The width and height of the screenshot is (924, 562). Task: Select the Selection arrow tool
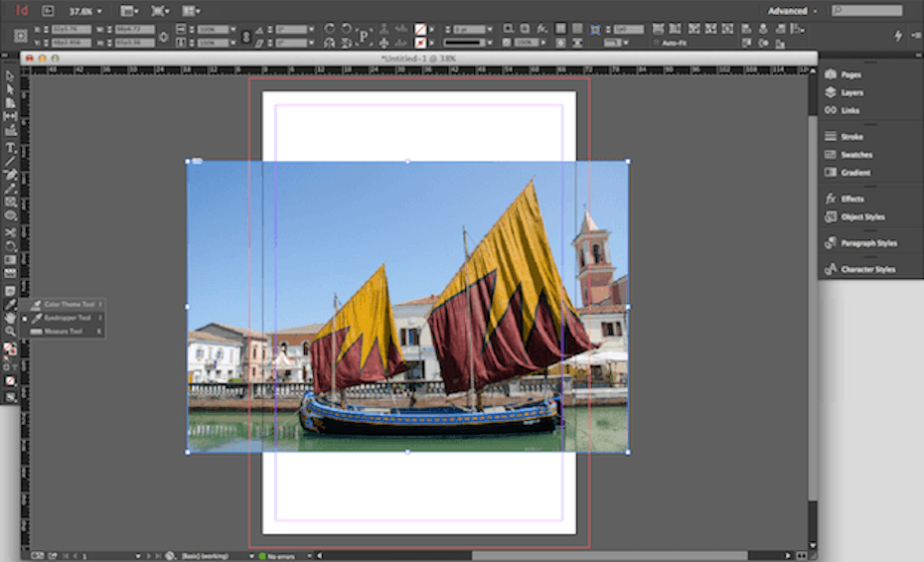[x=10, y=76]
